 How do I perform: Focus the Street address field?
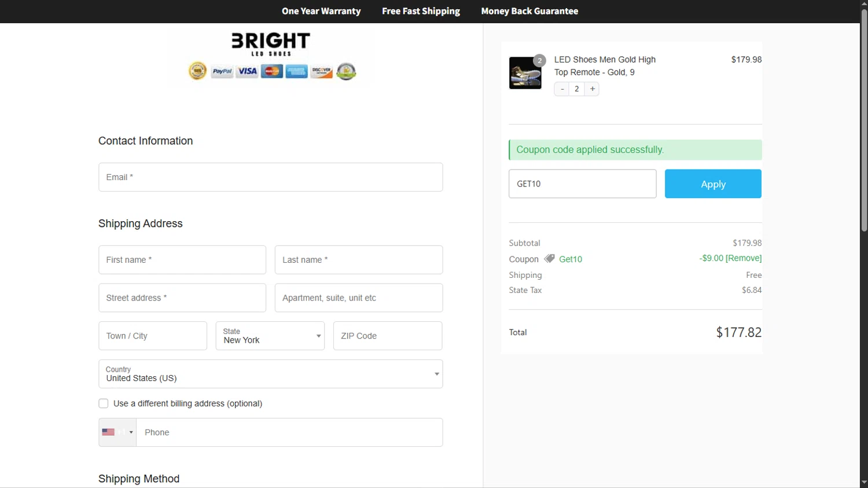click(x=182, y=298)
